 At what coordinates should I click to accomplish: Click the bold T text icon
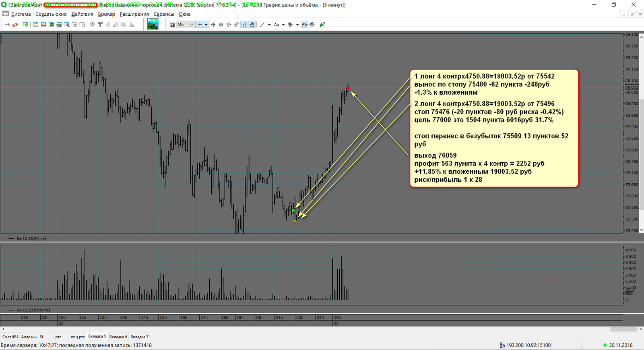tap(100, 25)
